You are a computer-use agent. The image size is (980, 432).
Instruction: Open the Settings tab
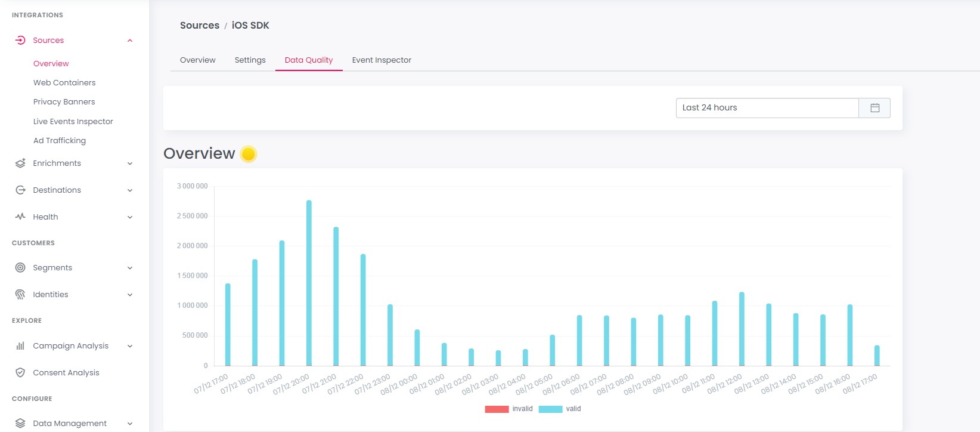250,60
